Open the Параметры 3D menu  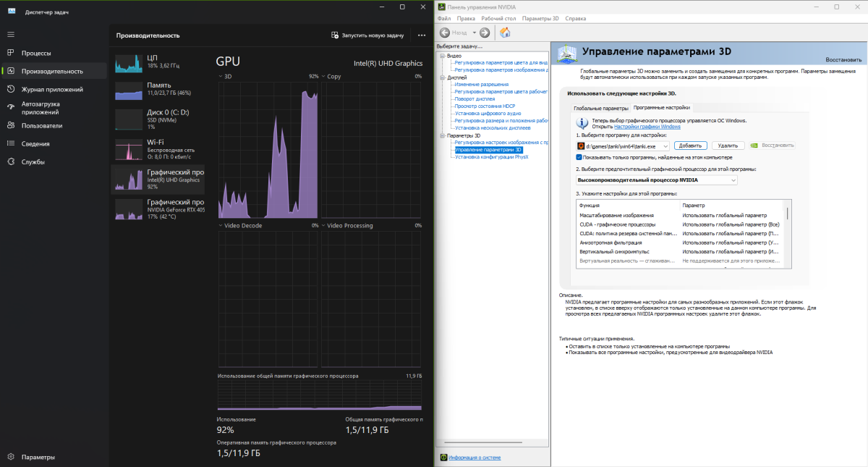(x=540, y=18)
